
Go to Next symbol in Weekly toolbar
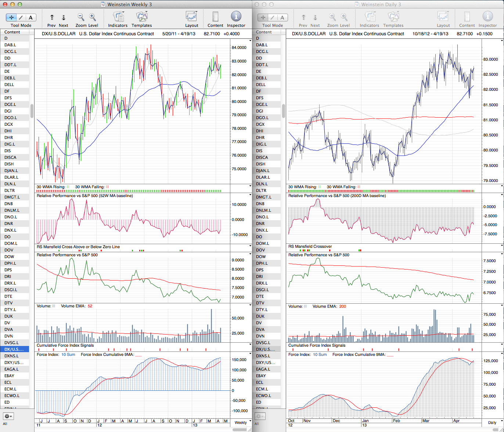pos(63,17)
